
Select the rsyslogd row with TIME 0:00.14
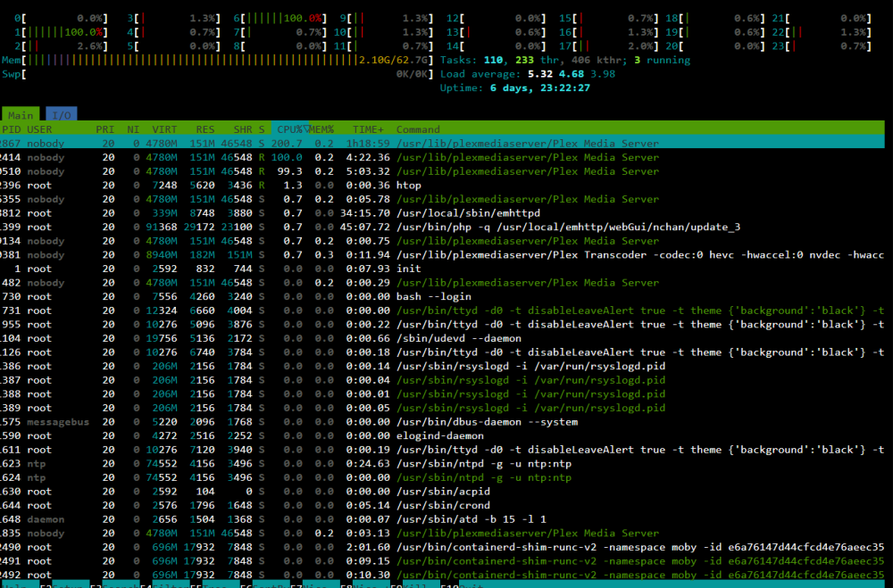point(443,366)
